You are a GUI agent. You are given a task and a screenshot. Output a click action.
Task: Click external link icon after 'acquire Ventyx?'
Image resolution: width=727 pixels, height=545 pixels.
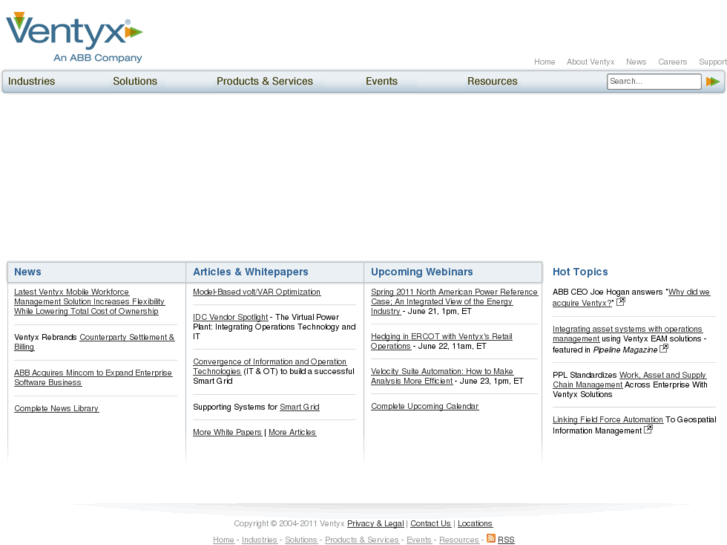point(621,301)
